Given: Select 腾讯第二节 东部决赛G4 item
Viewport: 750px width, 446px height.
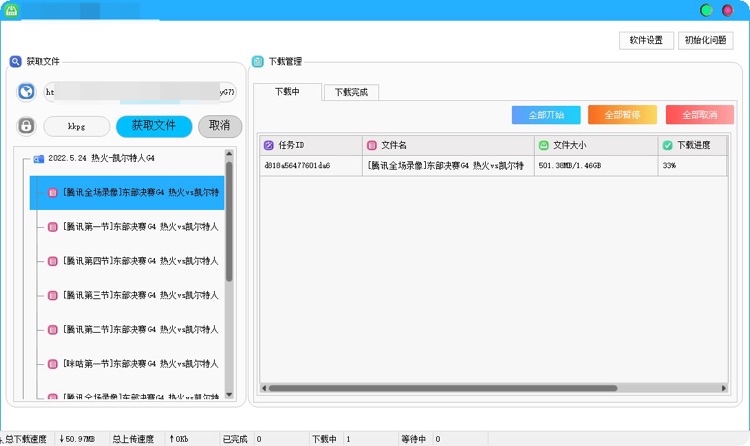Looking at the screenshot, I should click(x=141, y=330).
